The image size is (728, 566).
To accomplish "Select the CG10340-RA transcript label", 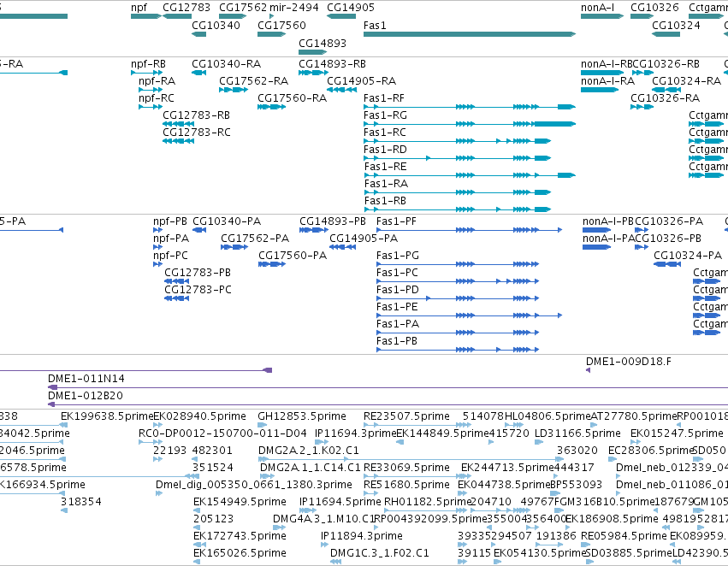I will coord(226,64).
